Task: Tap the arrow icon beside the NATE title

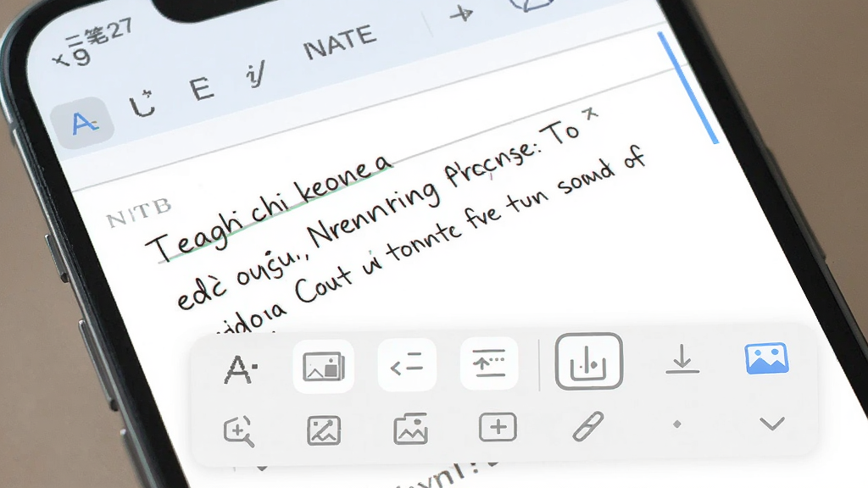Action: coord(461,14)
